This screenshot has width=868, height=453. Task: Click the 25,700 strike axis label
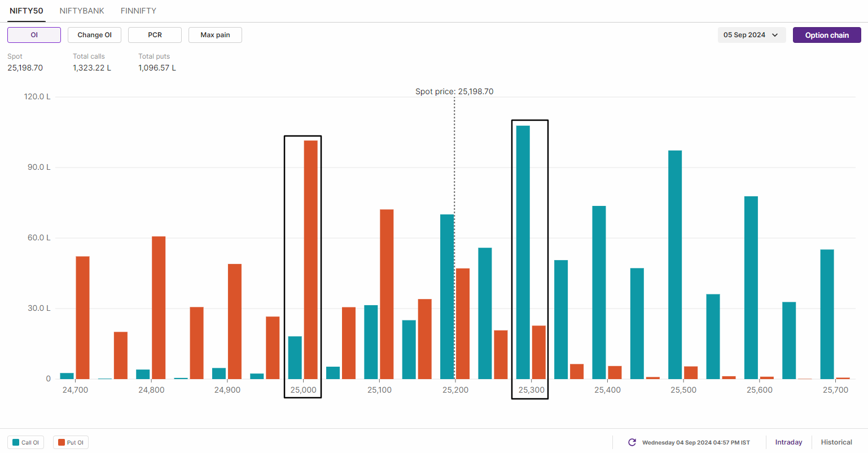point(835,390)
